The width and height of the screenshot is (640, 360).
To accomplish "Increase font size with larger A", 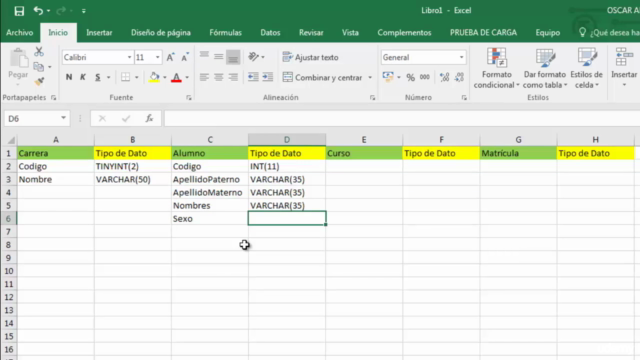I will [170, 57].
